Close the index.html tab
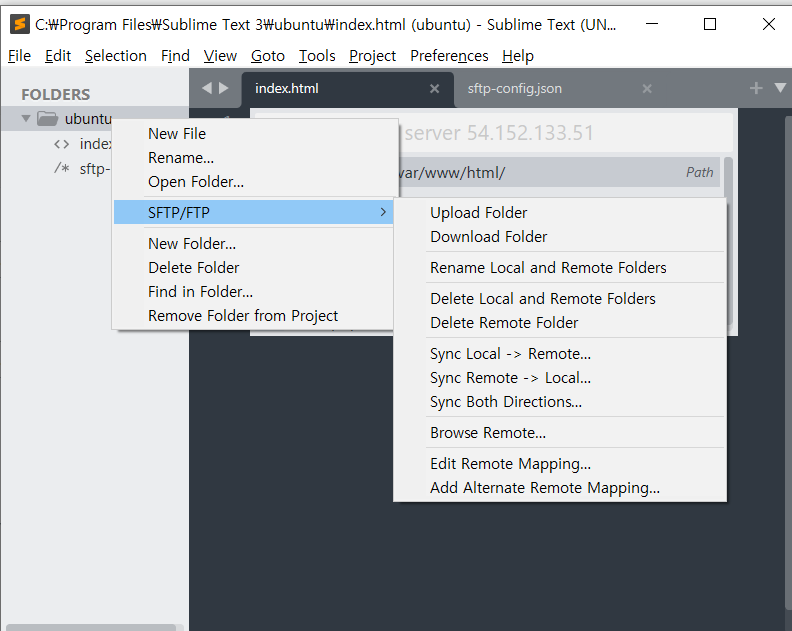792x631 pixels. pos(434,89)
